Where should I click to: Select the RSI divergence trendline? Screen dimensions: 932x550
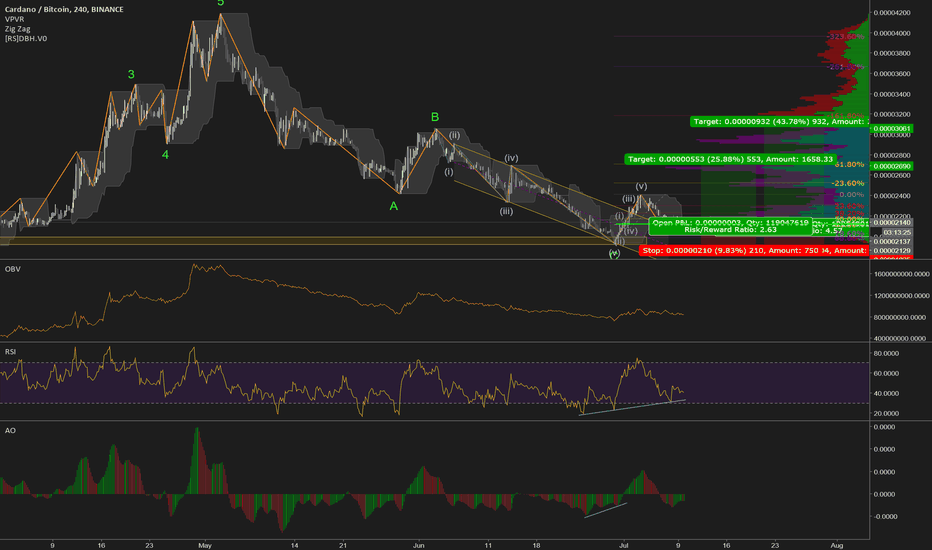[632, 407]
